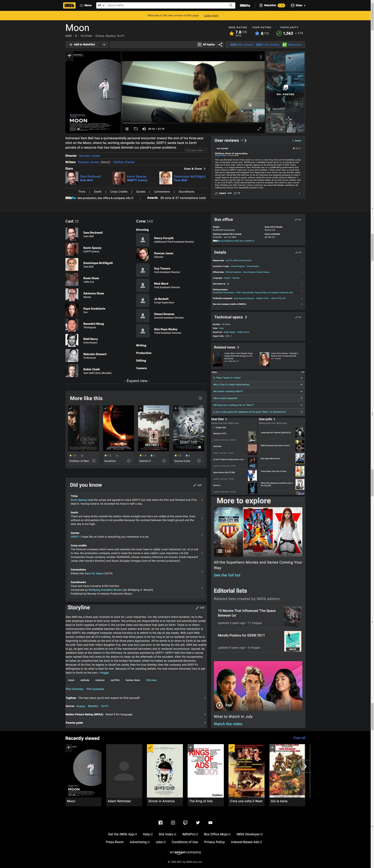The image size is (374, 868).
Task: Open Duncan Jones director link
Action: click(x=89, y=156)
